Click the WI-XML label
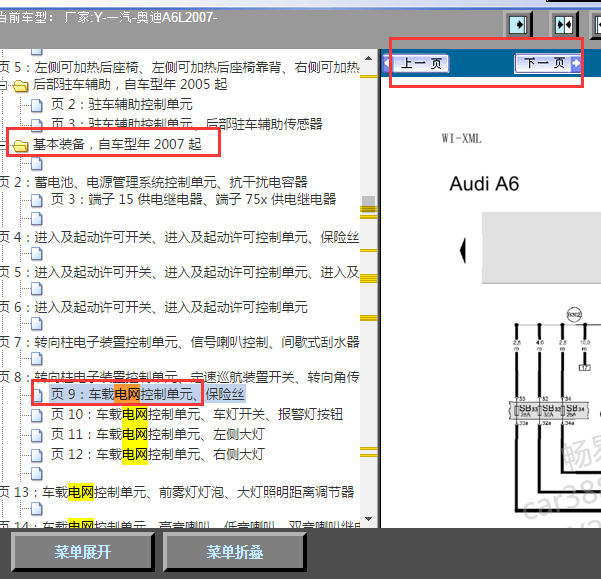 click(461, 138)
